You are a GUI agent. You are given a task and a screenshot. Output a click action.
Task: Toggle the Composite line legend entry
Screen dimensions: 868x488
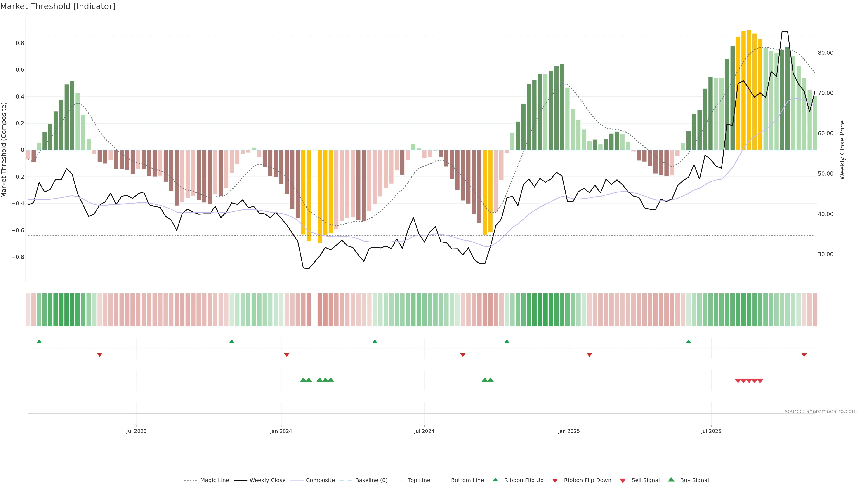pyautogui.click(x=320, y=480)
